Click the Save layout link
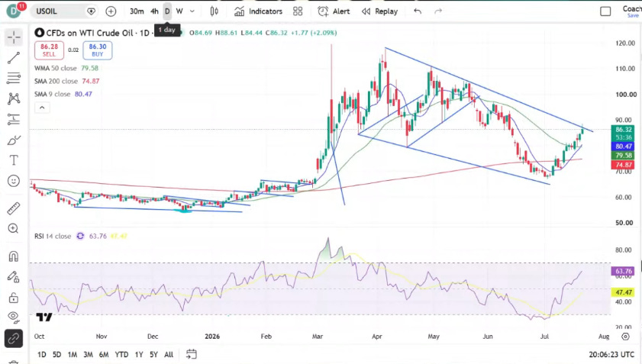Viewport: 642px width, 364px height. coord(633,15)
